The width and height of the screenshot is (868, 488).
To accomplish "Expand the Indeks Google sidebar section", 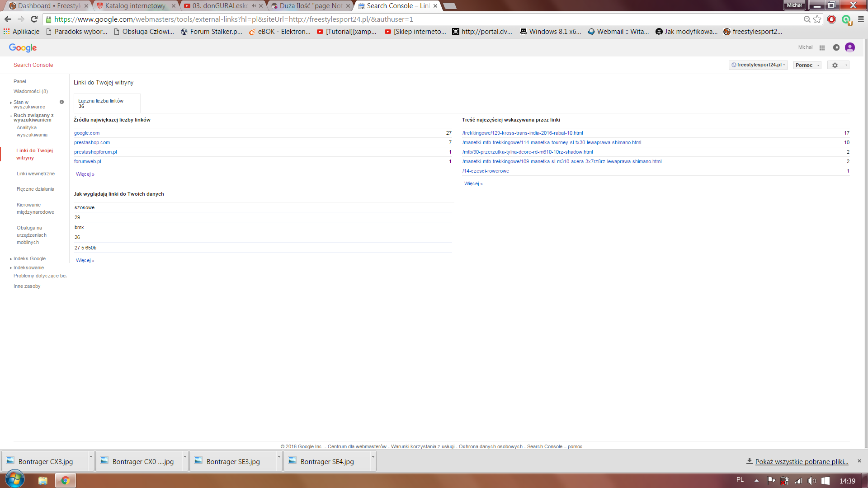I will click(29, 258).
